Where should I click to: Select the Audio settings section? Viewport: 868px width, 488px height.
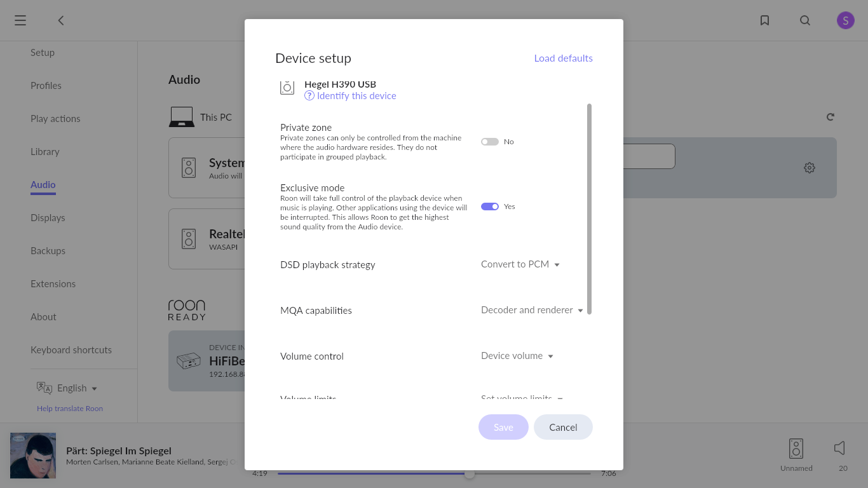click(43, 185)
